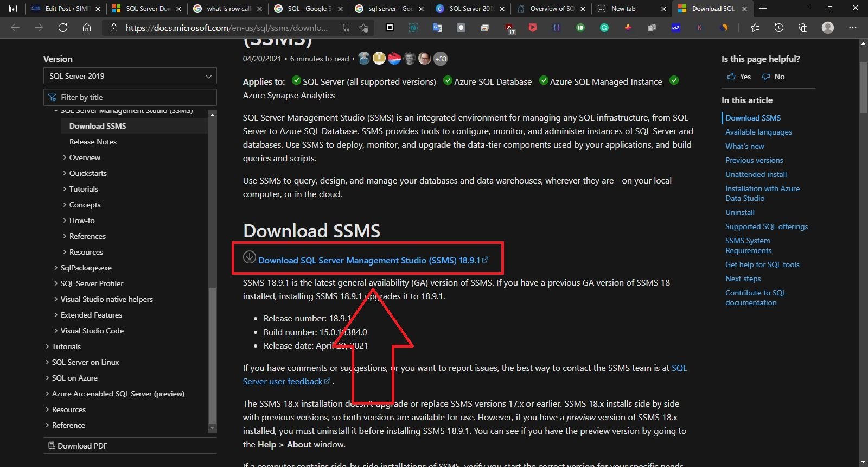
Task: Click Download PDF below the sidebar
Action: pyautogui.click(x=78, y=446)
